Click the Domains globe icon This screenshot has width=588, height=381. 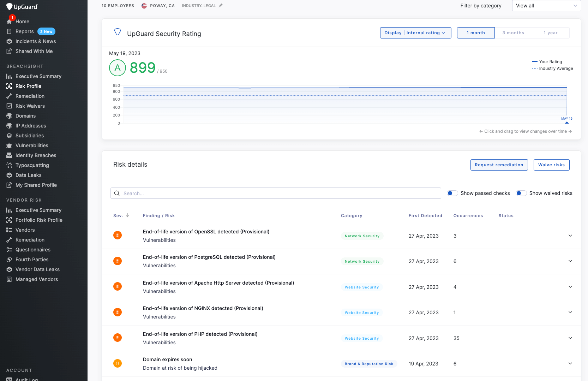9,116
